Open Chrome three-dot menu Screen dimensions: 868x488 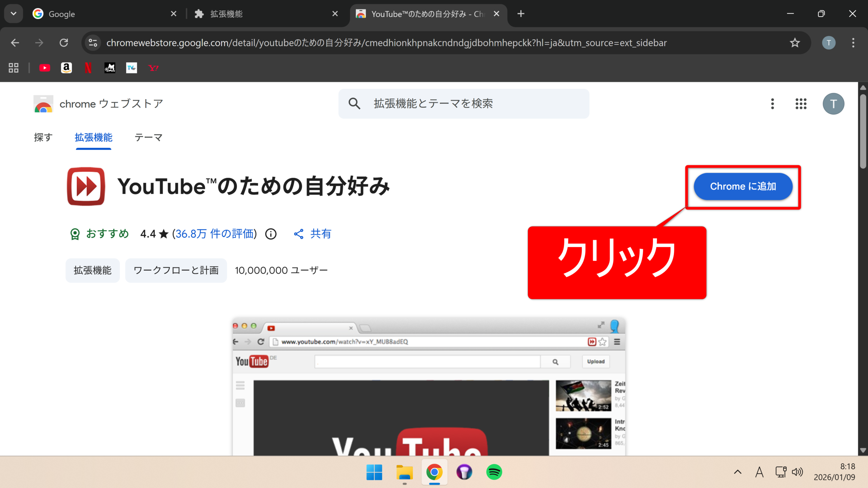853,43
